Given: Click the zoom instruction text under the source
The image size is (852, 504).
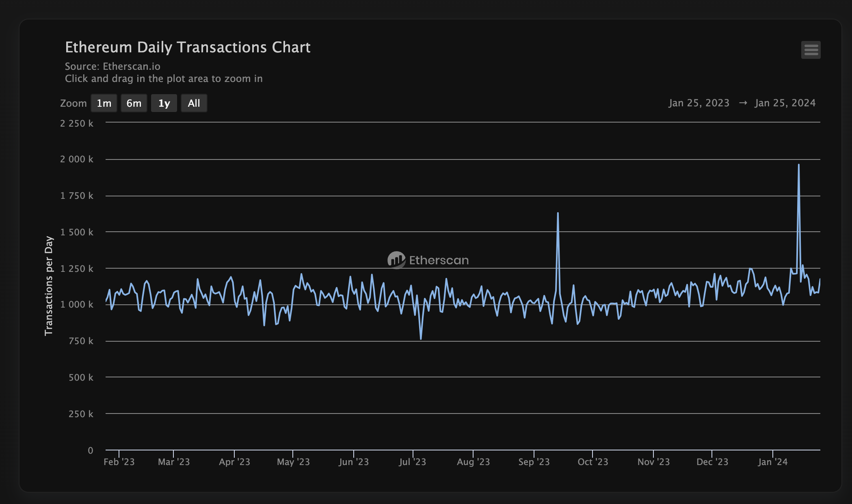Looking at the screenshot, I should point(164,79).
